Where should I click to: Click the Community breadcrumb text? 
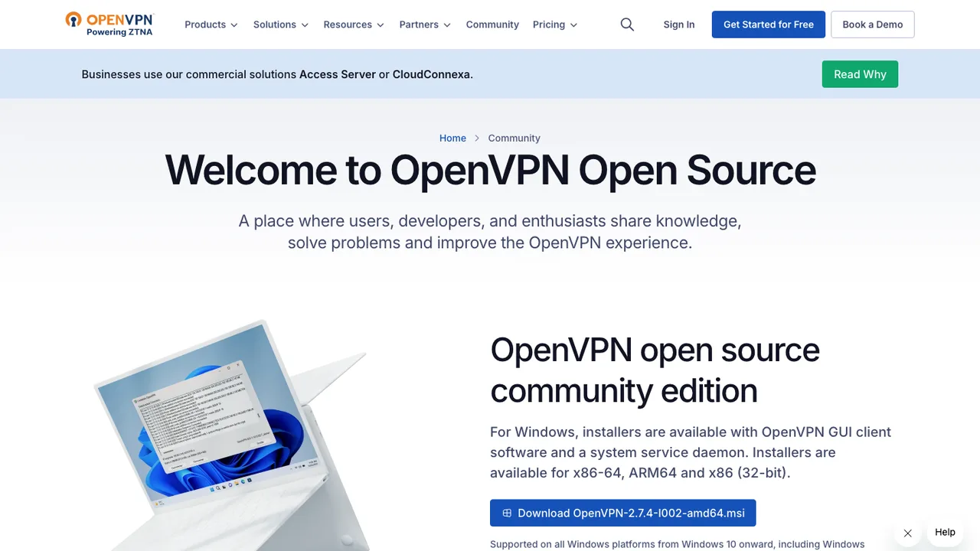tap(514, 138)
